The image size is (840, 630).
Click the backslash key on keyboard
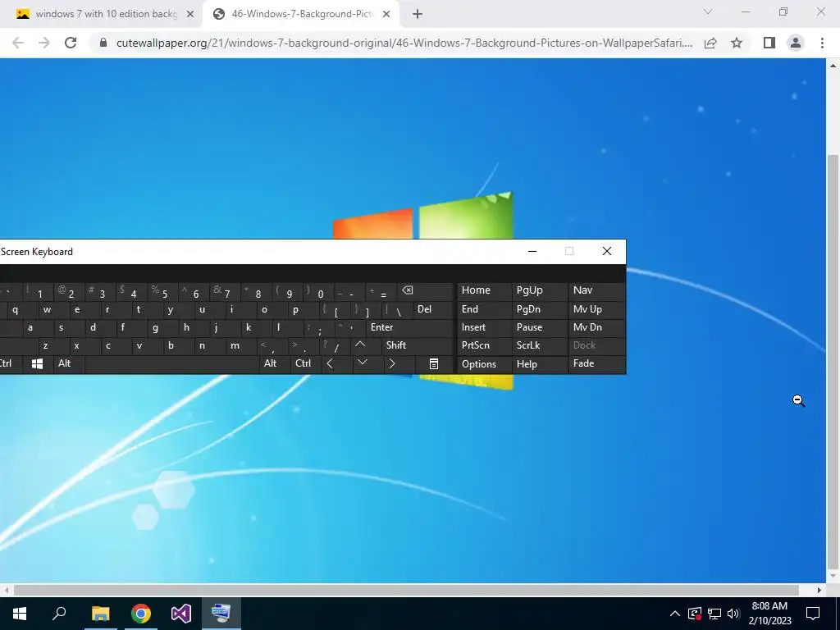(x=398, y=309)
